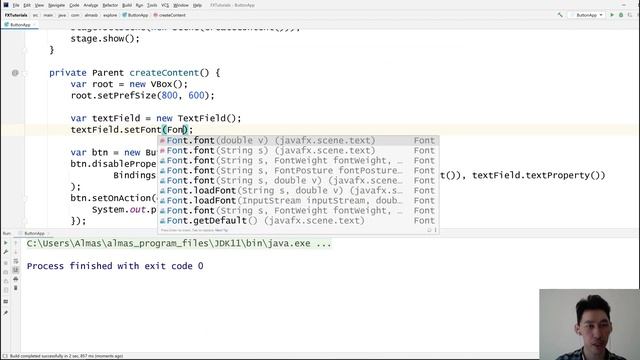Choose Font.getDefault() suggestion
The height and width of the screenshot is (360, 640).
pyautogui.click(x=298, y=220)
